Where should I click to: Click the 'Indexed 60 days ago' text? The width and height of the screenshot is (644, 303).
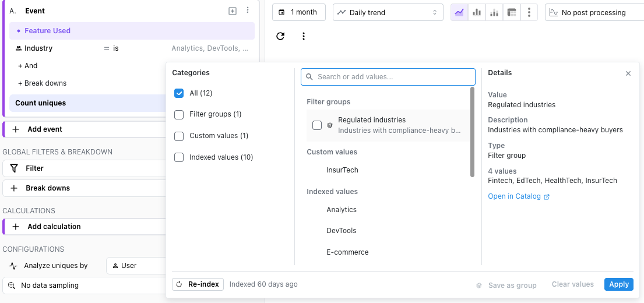point(263,284)
